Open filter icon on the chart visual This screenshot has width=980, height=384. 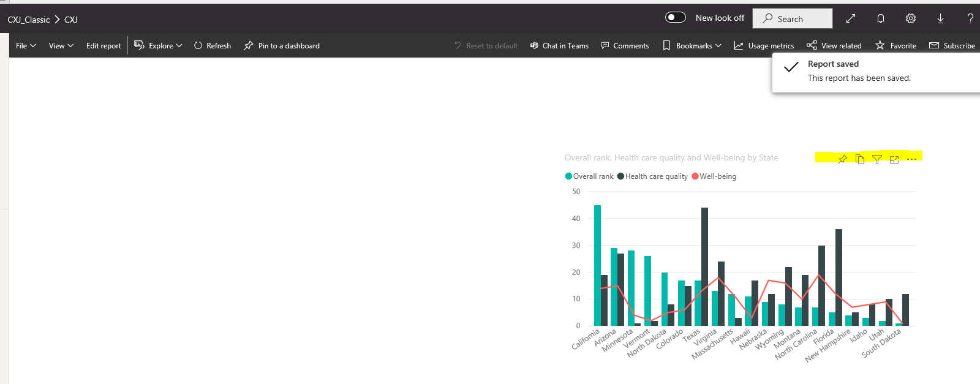877,159
